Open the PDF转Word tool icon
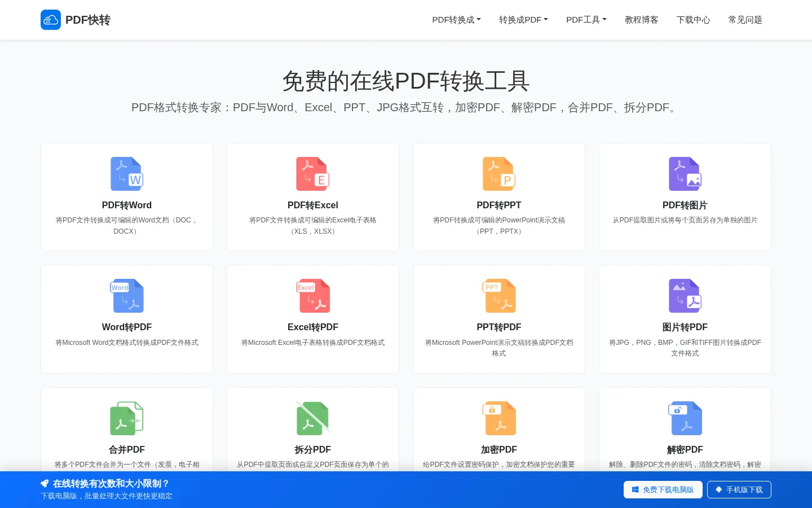This screenshot has height=508, width=812. point(127,174)
